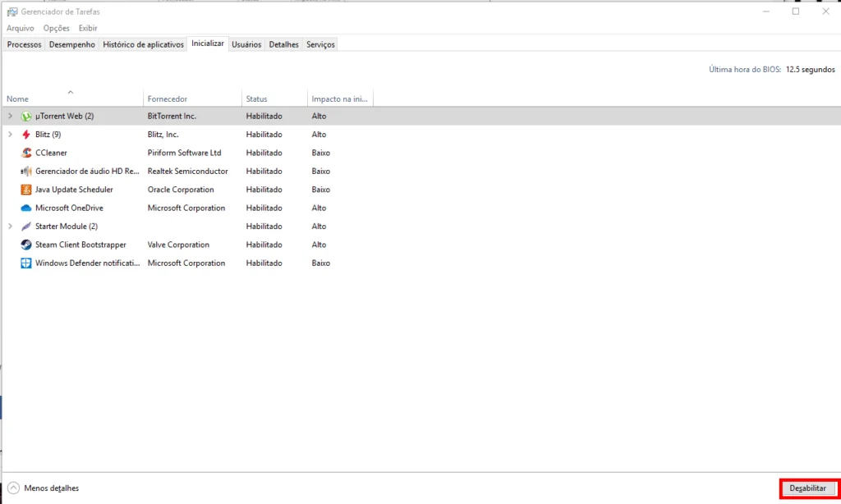
Task: Click the 12.5 segundos BIOS time value
Action: (810, 69)
